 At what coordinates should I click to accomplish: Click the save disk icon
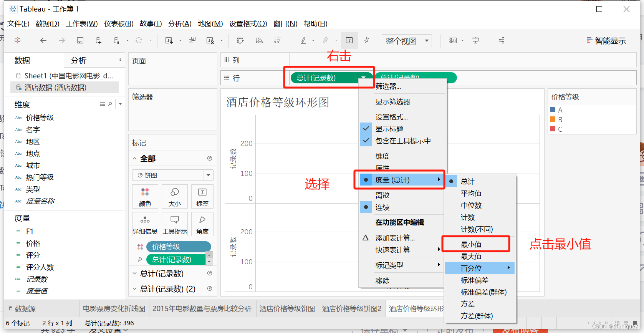[80, 40]
